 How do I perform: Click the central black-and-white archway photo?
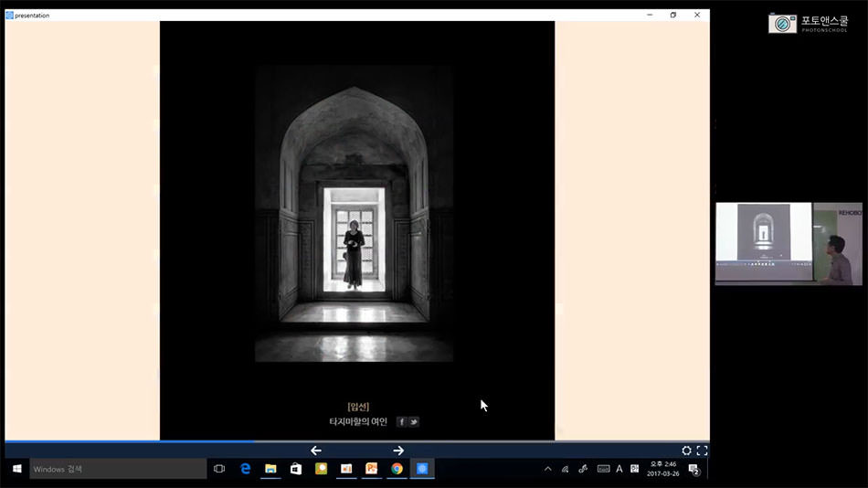355,214
